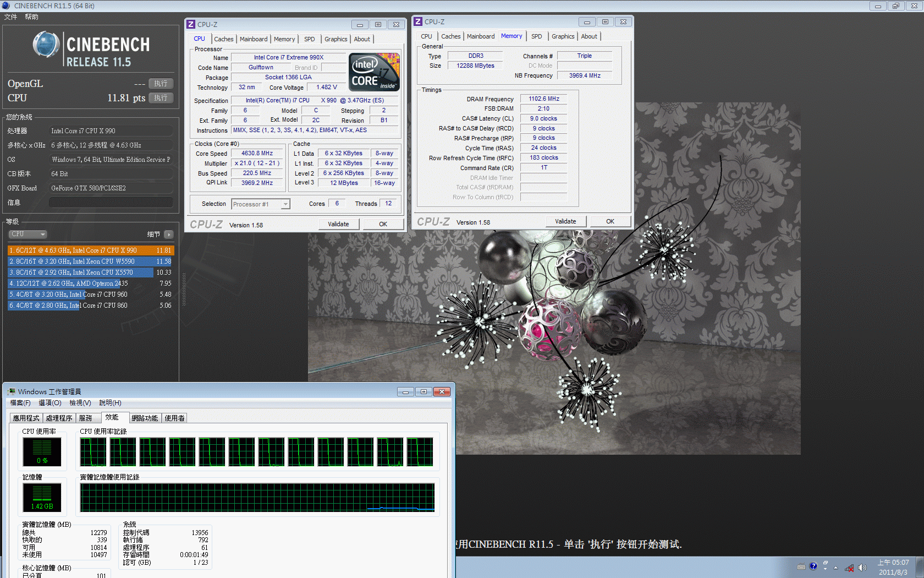The image size is (924, 578).
Task: Click Validate in the CPU-Z Memory window
Action: 566,221
